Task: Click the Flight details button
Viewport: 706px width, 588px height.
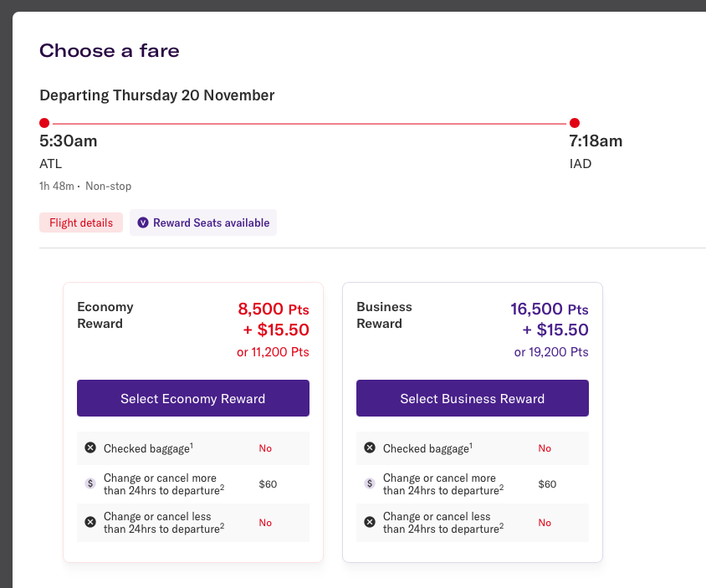Action: point(81,222)
